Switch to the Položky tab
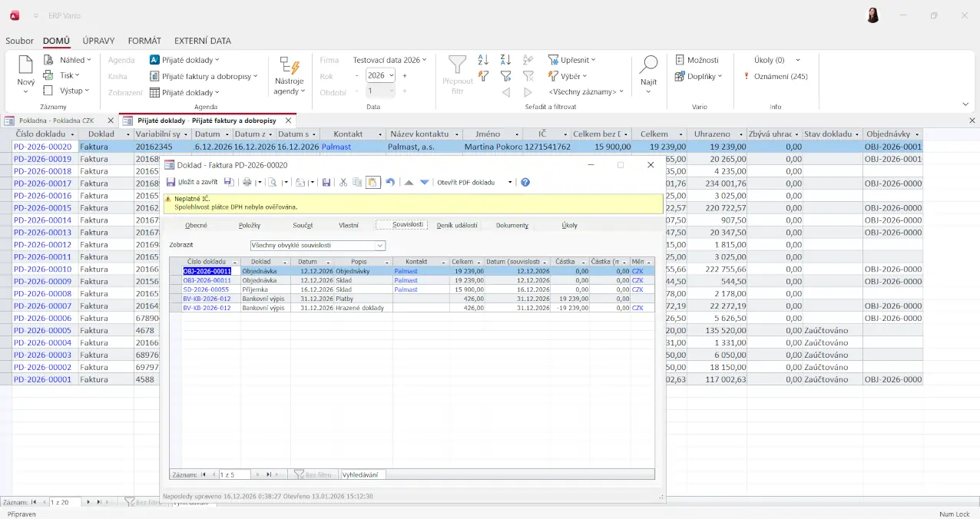Viewport: 980px width, 519px height. coord(250,225)
